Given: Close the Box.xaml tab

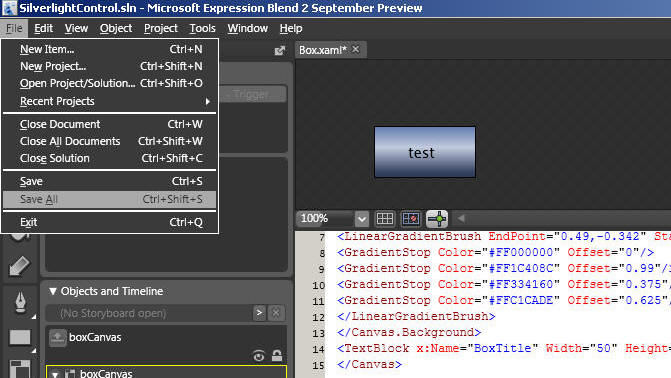Looking at the screenshot, I should [x=356, y=49].
